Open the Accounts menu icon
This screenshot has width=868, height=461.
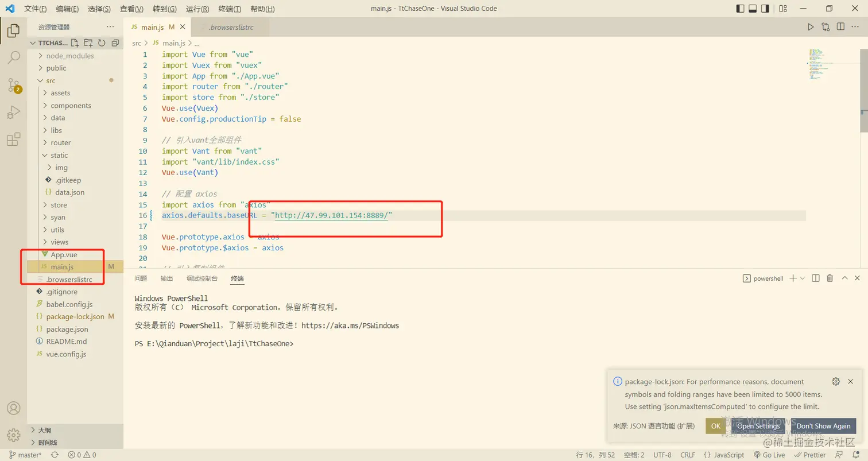coord(13,408)
